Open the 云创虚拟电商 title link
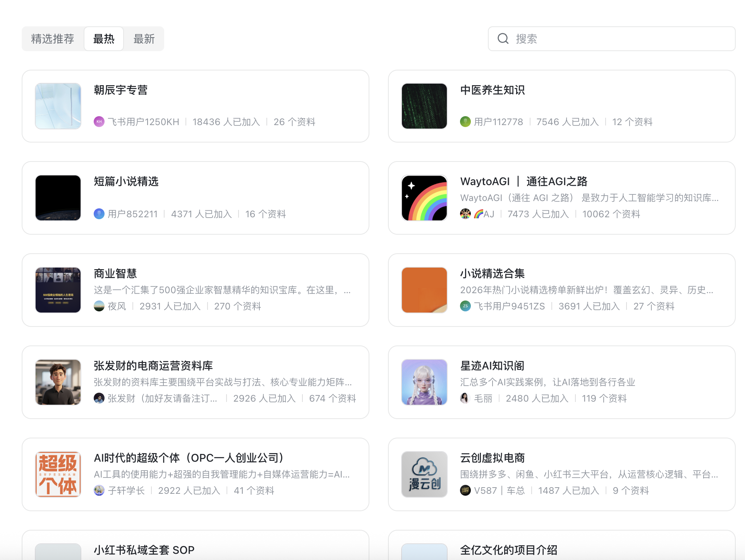The image size is (745, 560). 492,458
